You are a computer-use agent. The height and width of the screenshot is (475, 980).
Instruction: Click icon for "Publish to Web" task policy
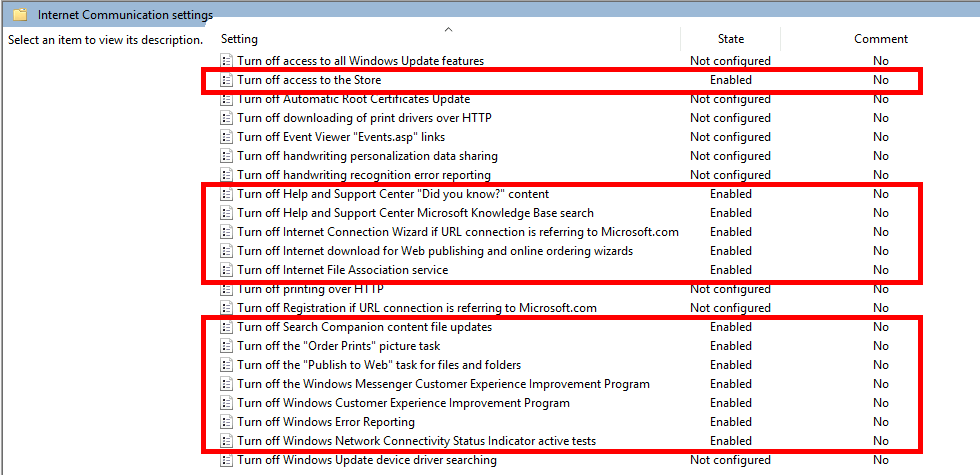(226, 364)
